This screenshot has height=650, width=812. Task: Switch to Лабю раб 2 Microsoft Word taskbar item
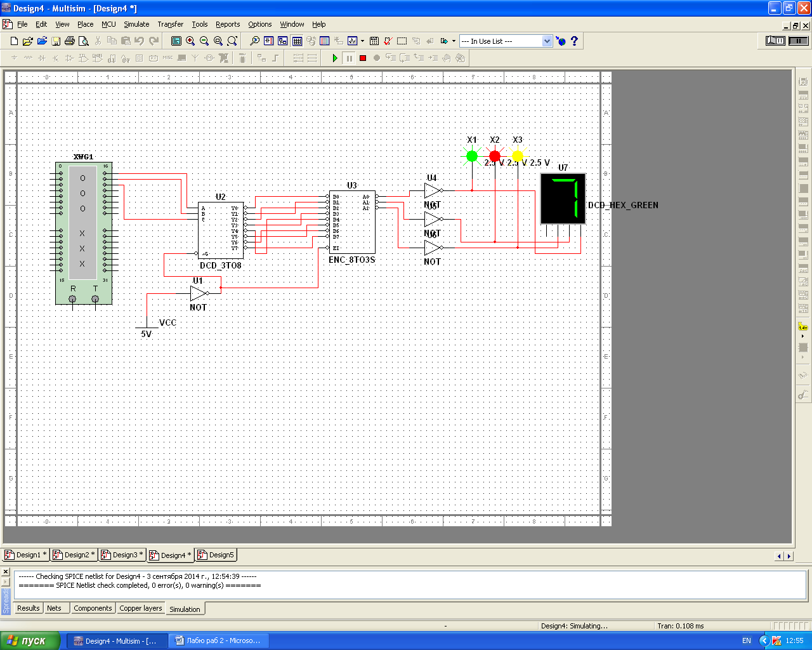(218, 640)
